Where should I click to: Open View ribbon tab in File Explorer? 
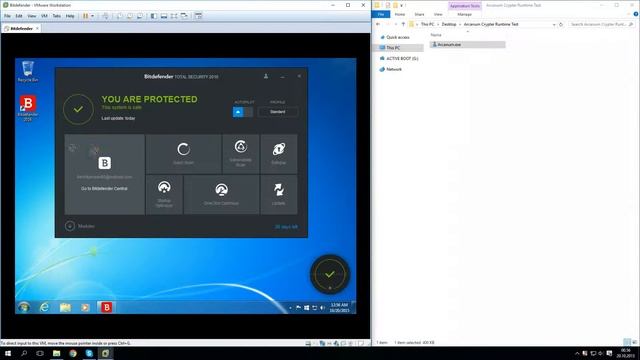[438, 14]
